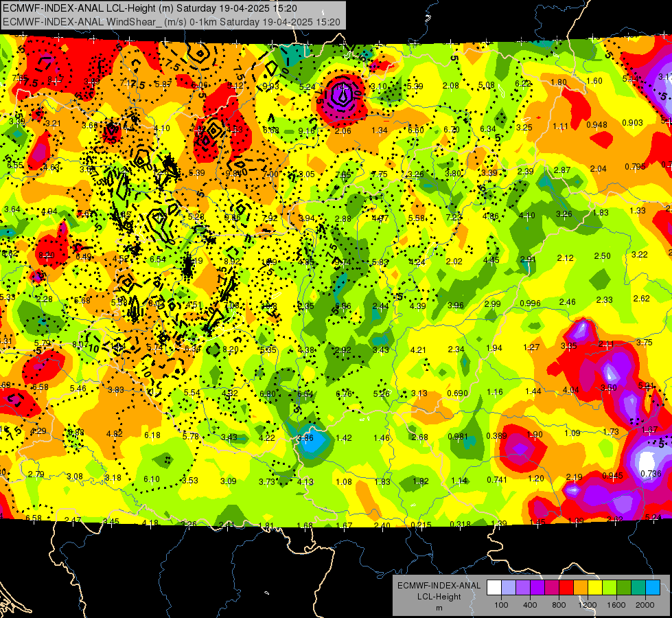The width and height of the screenshot is (672, 618).
Task: Click the legend value label 2000
Action: click(x=645, y=605)
